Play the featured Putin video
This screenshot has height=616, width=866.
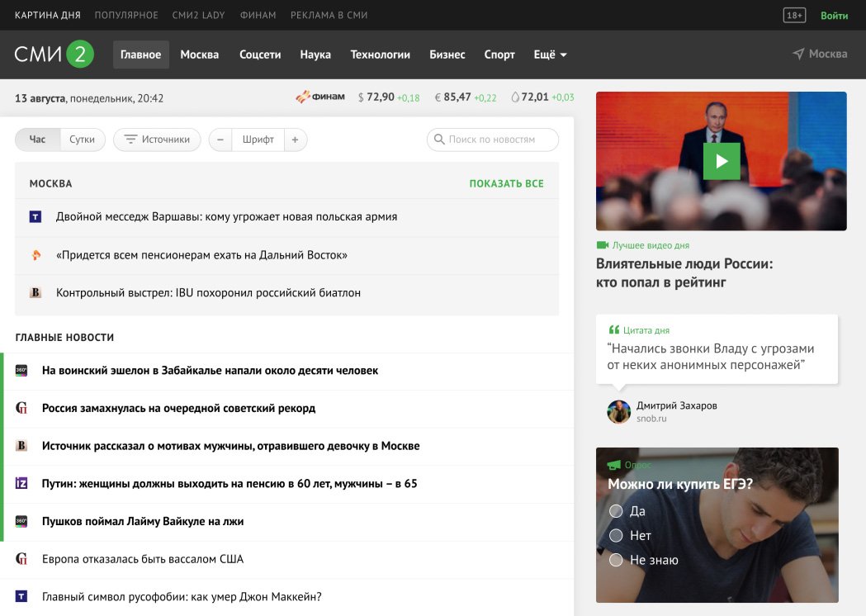(722, 161)
